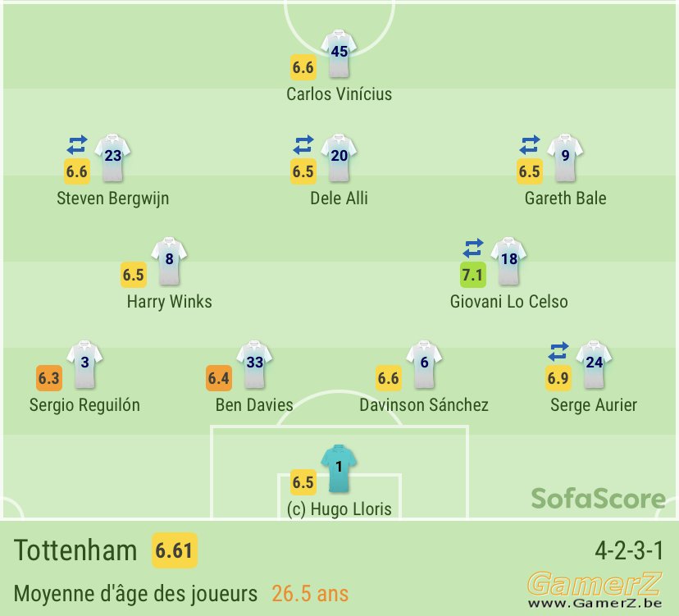
Task: Click Gareth Bale's number 9 shirt
Action: pos(565,157)
